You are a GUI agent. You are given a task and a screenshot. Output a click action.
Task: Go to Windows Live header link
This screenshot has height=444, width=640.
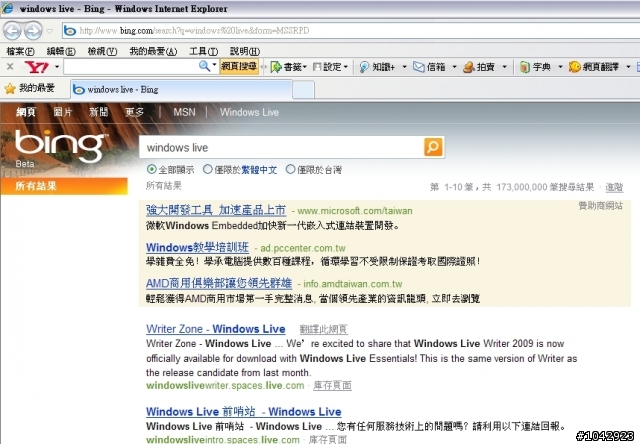pyautogui.click(x=249, y=112)
